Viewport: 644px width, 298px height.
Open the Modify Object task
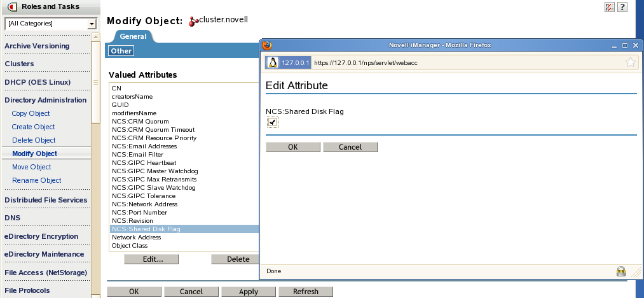pos(34,153)
